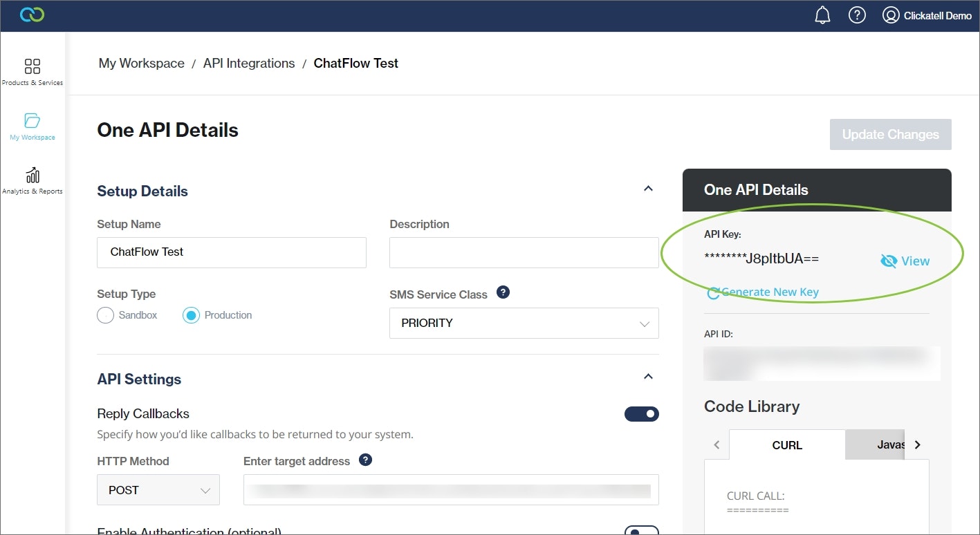Click the One API Details page heading
980x535 pixels.
[x=168, y=130]
